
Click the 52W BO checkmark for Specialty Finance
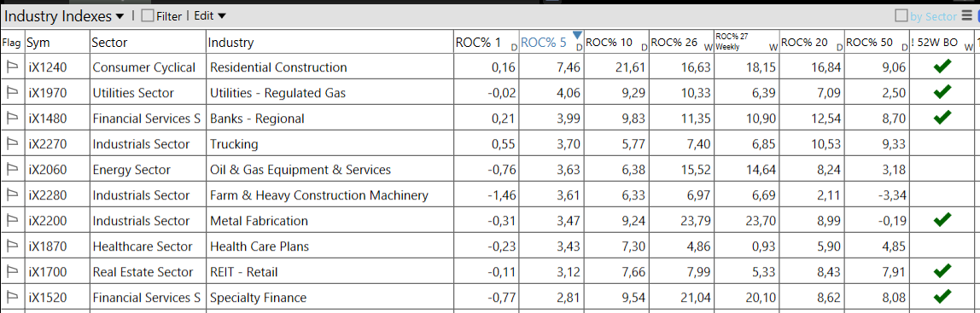942,296
